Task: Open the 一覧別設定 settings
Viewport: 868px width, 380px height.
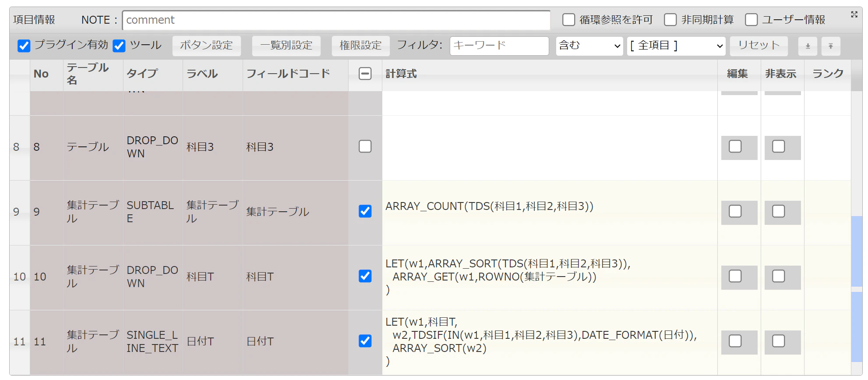Action: [286, 46]
